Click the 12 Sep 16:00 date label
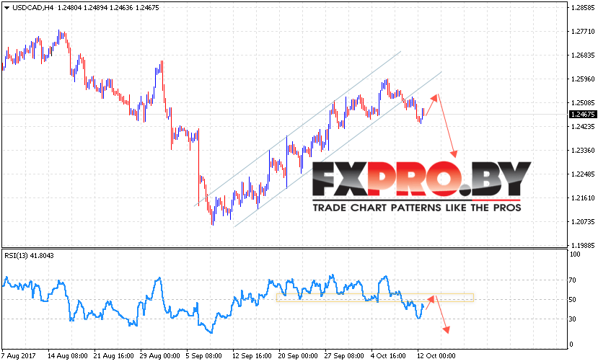 (x=252, y=355)
